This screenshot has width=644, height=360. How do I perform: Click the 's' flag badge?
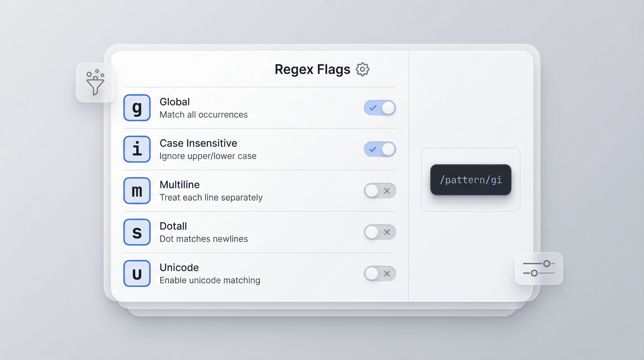pos(137,232)
